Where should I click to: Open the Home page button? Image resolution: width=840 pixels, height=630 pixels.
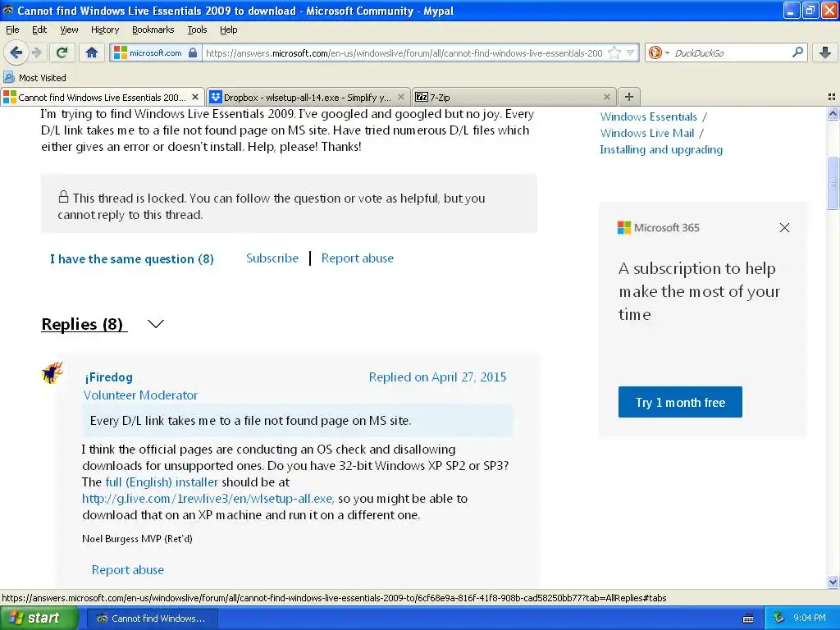pyautogui.click(x=92, y=52)
